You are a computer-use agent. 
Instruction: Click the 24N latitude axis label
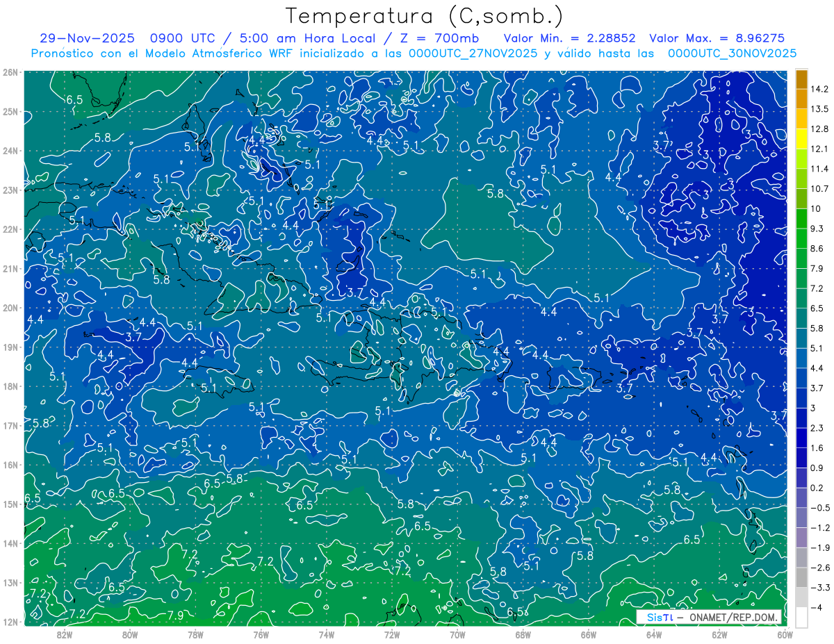(10, 151)
